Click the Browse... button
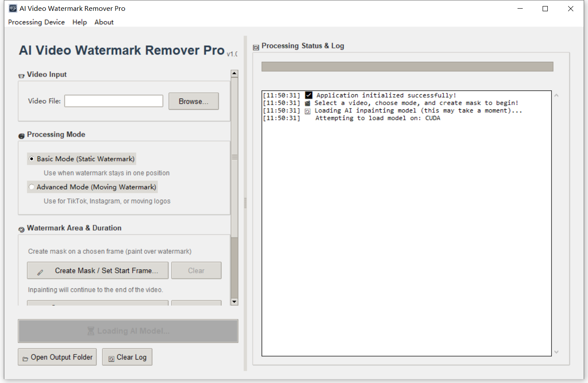The width and height of the screenshot is (588, 383). coord(193,101)
